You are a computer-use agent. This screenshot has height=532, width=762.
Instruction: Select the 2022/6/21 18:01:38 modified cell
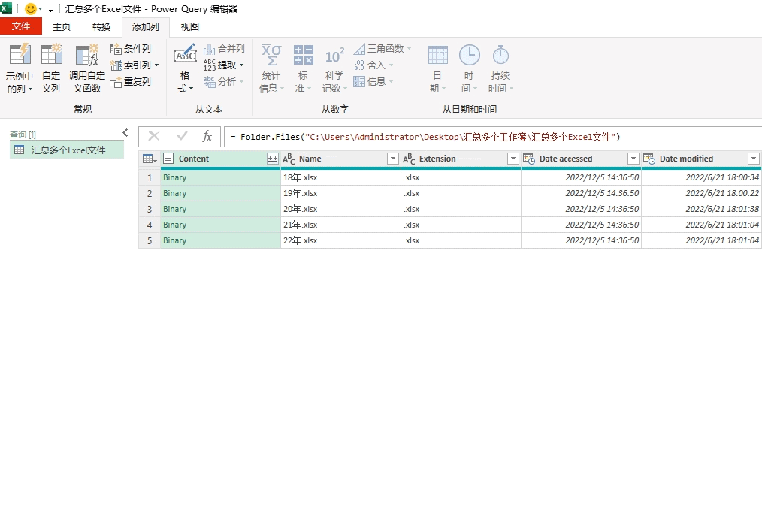click(701, 209)
